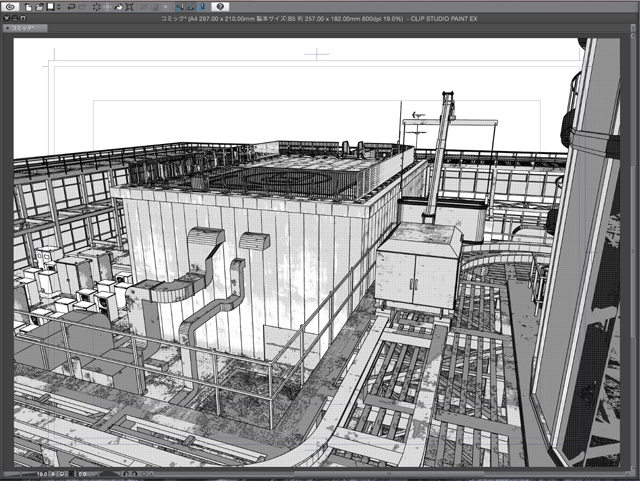This screenshot has width=640, height=481.
Task: Click the zoom value field showing 19.0
Action: (42, 474)
